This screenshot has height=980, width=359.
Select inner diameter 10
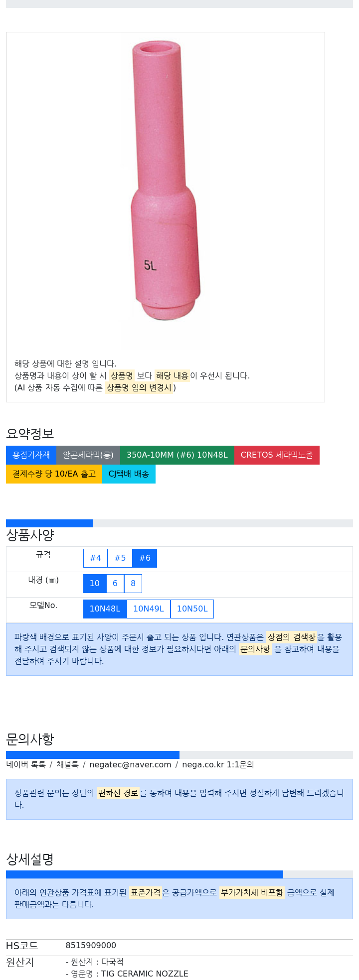95,583
